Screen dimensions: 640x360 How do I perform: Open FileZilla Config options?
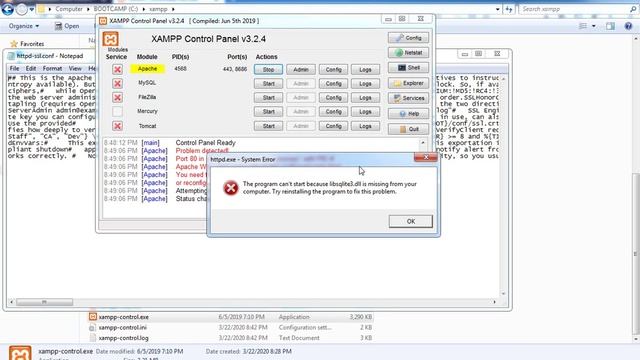coord(333,98)
